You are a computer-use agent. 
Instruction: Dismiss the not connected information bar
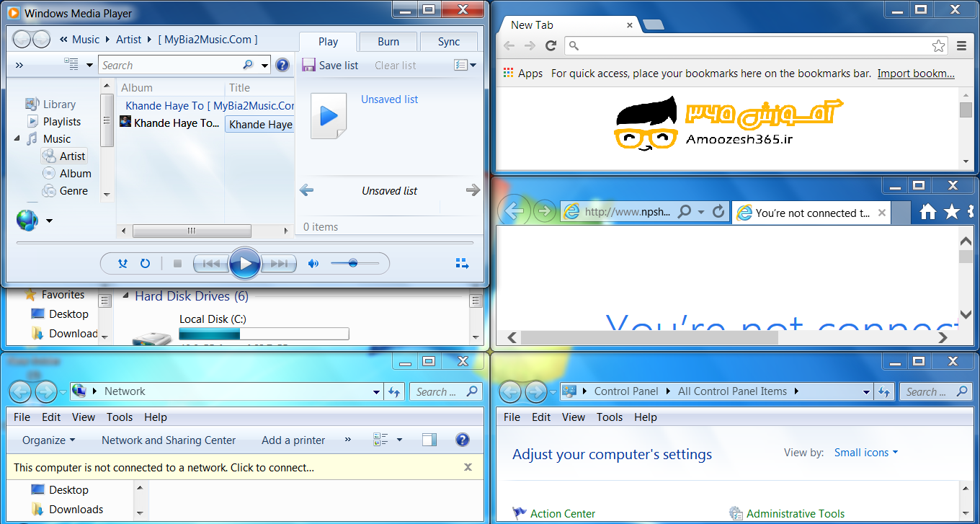tap(468, 468)
